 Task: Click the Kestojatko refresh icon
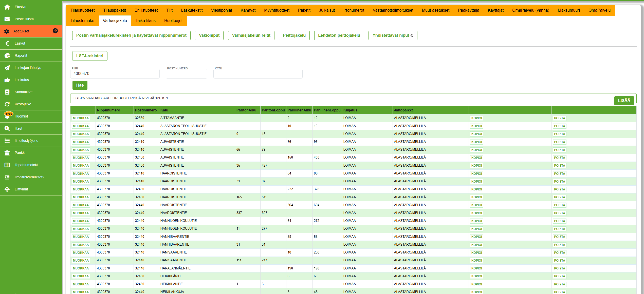[7, 104]
